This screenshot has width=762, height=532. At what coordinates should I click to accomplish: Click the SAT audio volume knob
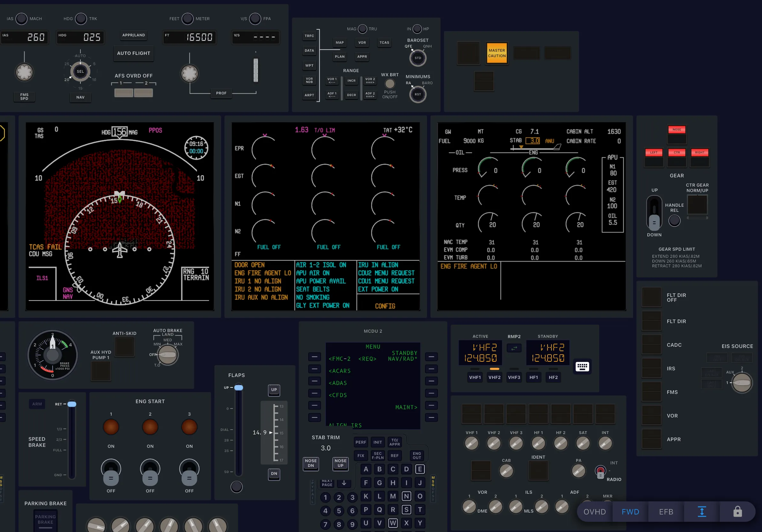(583, 443)
